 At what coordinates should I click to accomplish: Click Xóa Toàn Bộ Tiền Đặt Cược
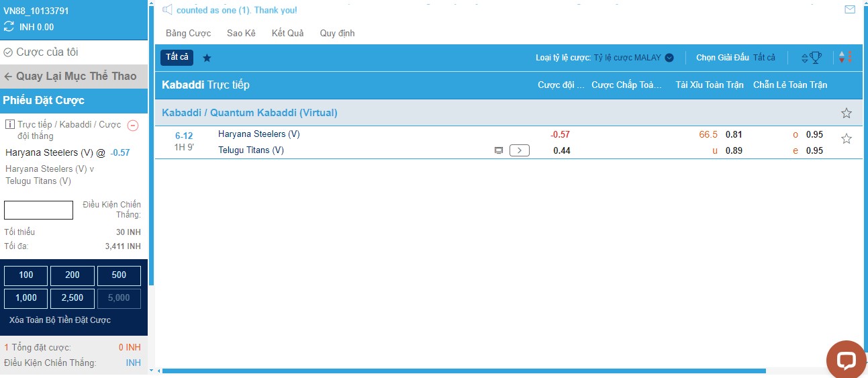coord(60,320)
